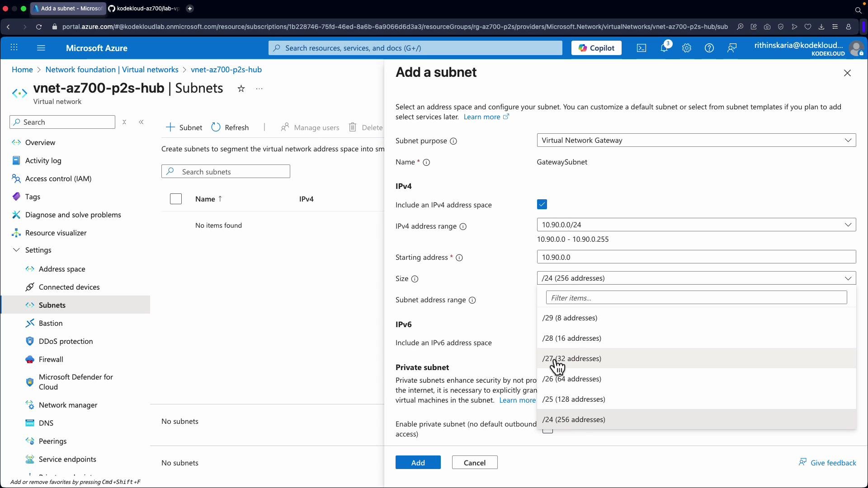Show info for Subnet address range
The width and height of the screenshot is (868, 488).
click(x=472, y=300)
